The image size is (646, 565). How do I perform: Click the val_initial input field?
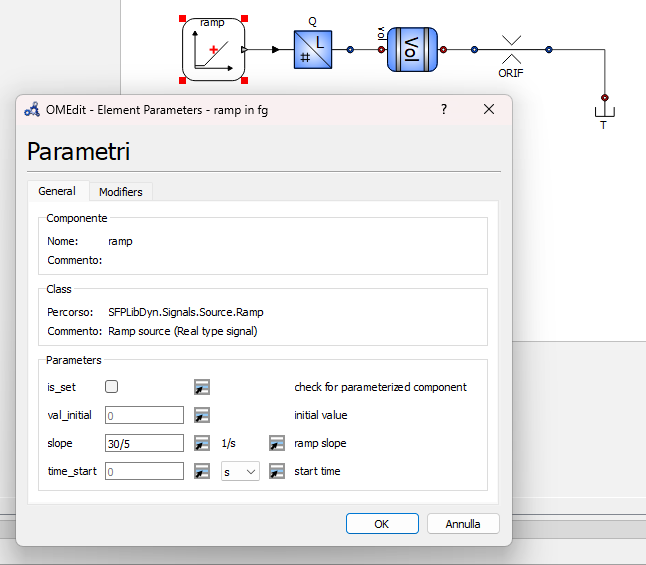pos(144,415)
